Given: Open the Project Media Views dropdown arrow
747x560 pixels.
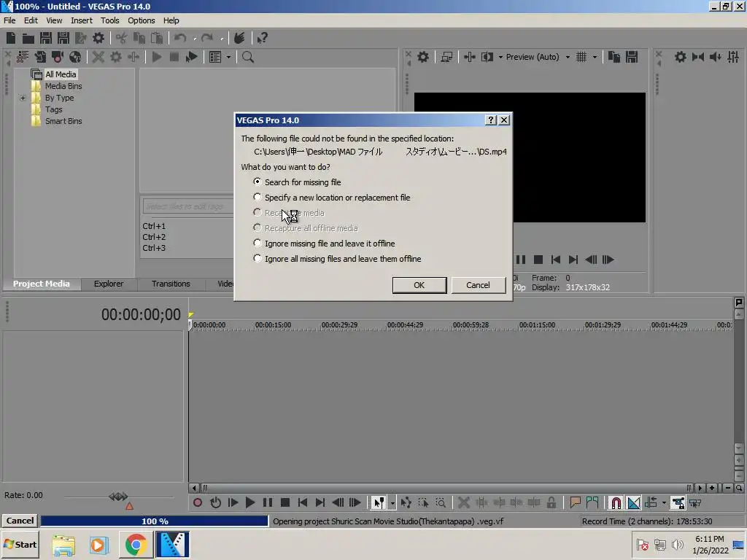Looking at the screenshot, I should pos(228,58).
